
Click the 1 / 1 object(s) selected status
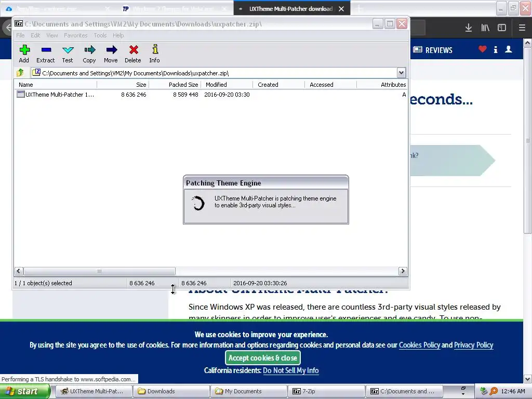coord(43,283)
